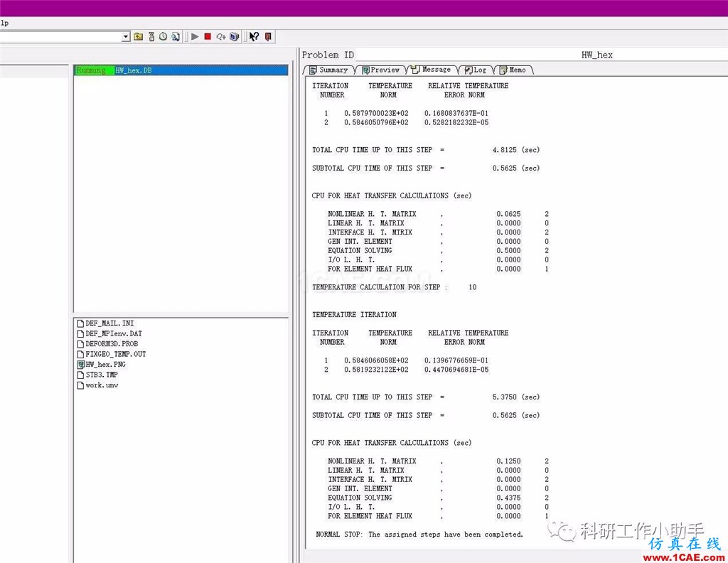
Task: Select file DEF_MAIL.INI
Action: 109,323
